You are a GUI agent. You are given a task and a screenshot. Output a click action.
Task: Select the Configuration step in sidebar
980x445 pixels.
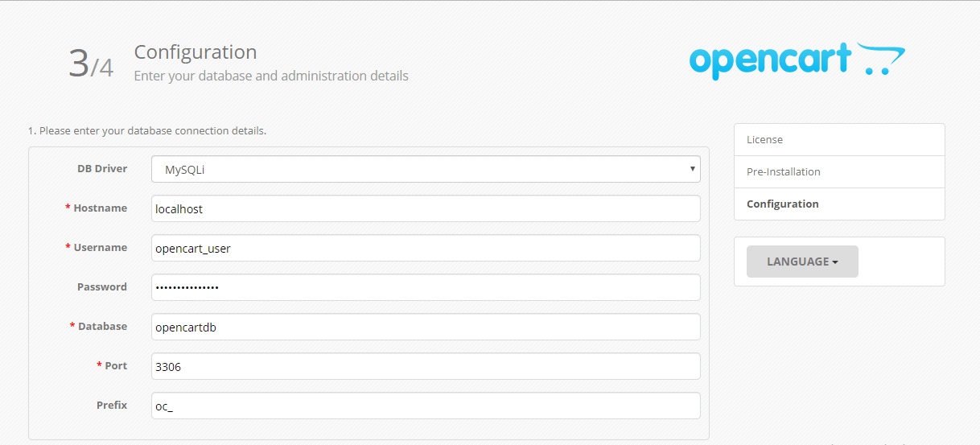point(839,204)
